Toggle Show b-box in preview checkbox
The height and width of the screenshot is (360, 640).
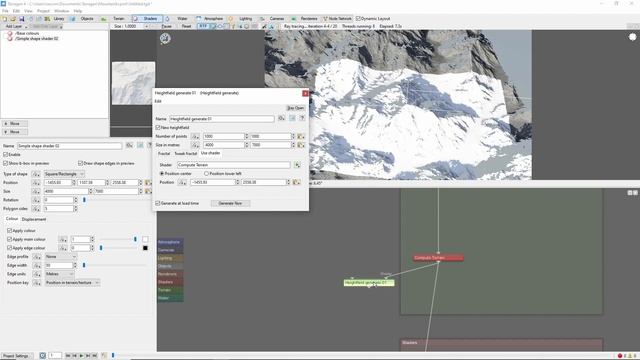[6, 163]
